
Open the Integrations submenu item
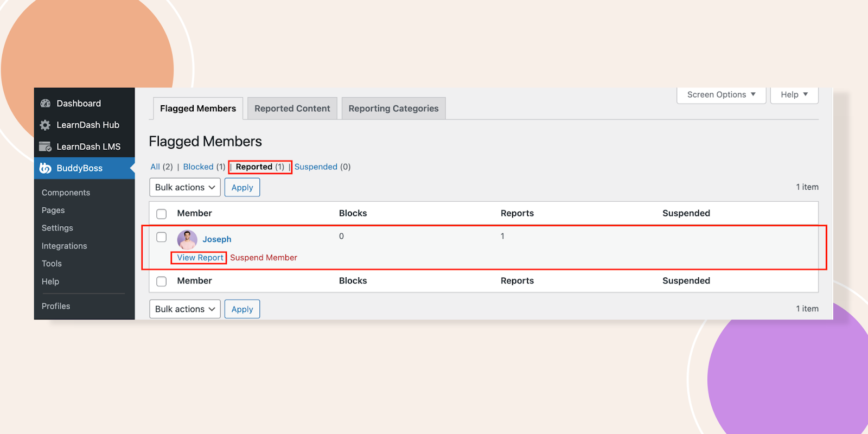point(64,246)
